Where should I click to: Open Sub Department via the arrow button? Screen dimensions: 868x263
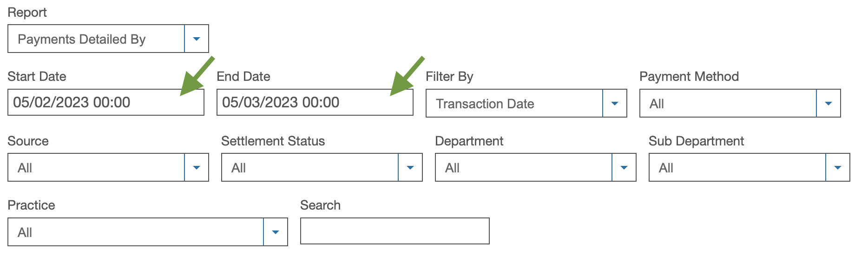(838, 168)
